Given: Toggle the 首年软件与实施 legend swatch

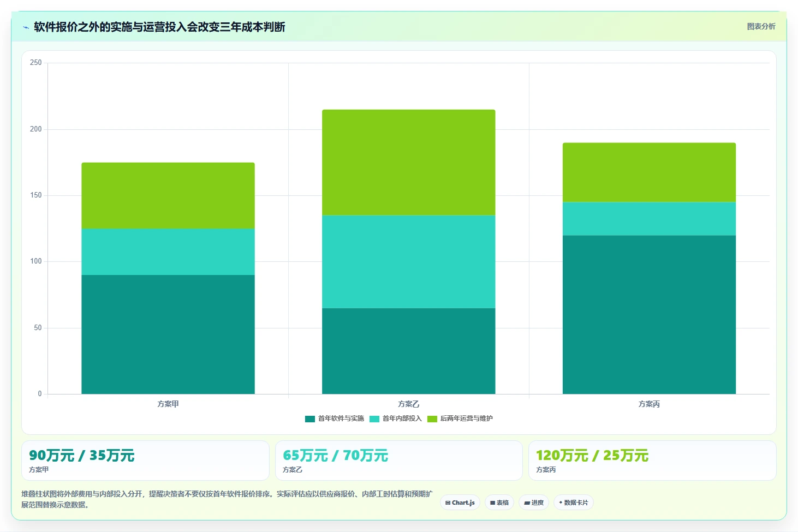Looking at the screenshot, I should pos(310,419).
